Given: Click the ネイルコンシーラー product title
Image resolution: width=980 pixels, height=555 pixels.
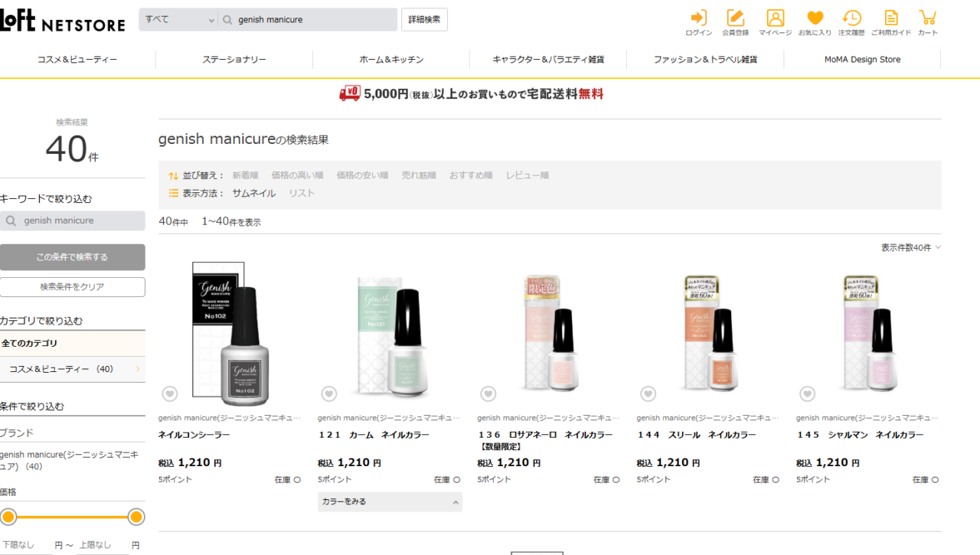Looking at the screenshot, I should [x=194, y=435].
